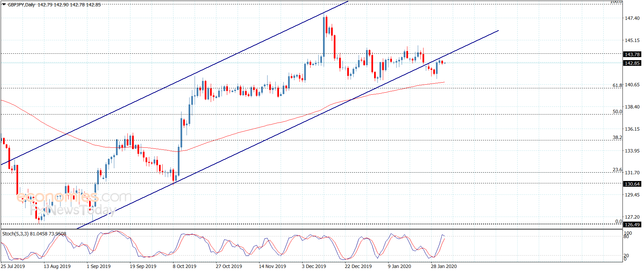Click the latest candle at chart's right end
Image resolution: width=644 pixels, height=271 pixels.
[x=445, y=63]
